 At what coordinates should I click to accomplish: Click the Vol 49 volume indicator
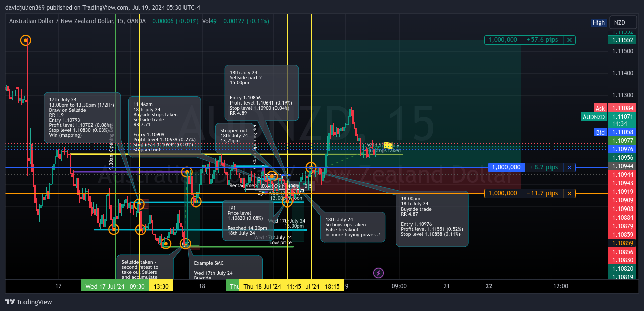[209, 21]
